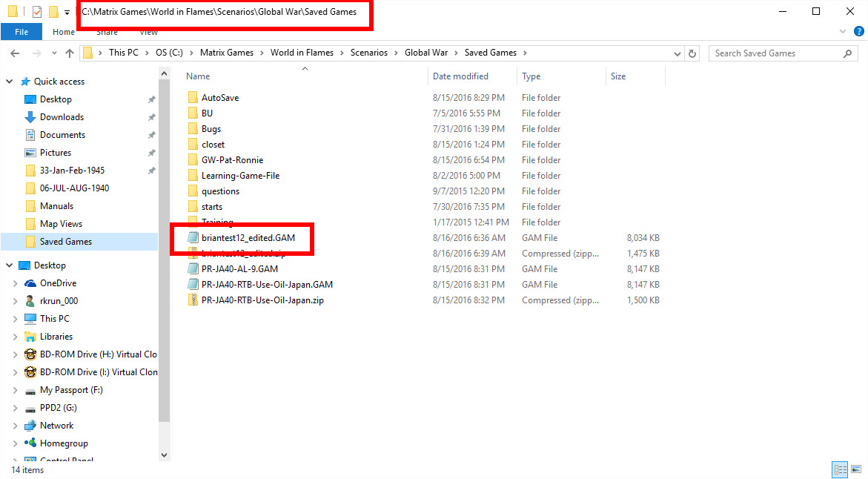Click Scenarios breadcrumb segment
Screen dimensions: 868x479
(x=368, y=53)
